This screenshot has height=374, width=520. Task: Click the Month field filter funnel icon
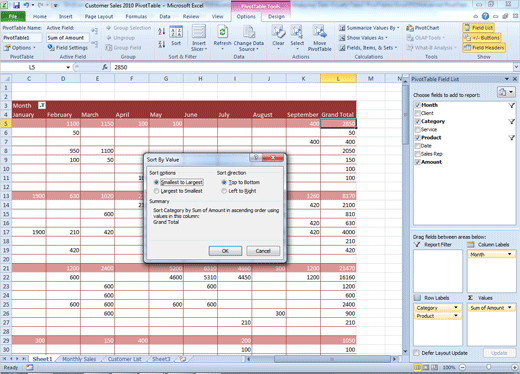(511, 105)
